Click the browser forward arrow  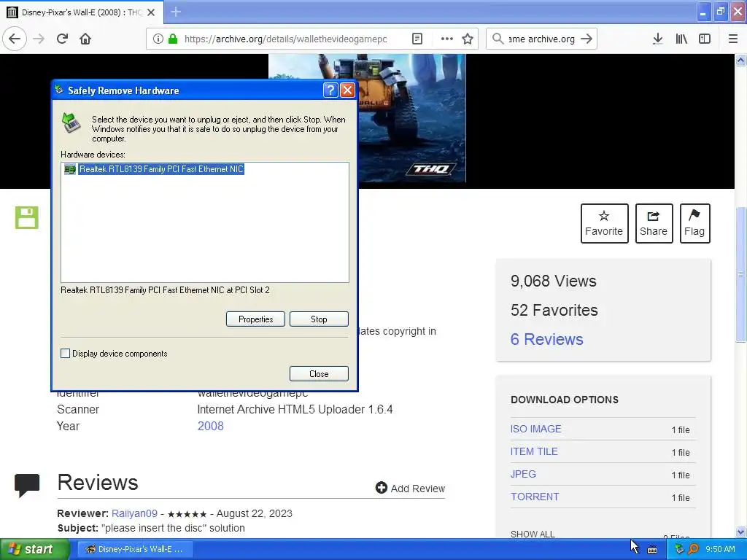point(39,39)
